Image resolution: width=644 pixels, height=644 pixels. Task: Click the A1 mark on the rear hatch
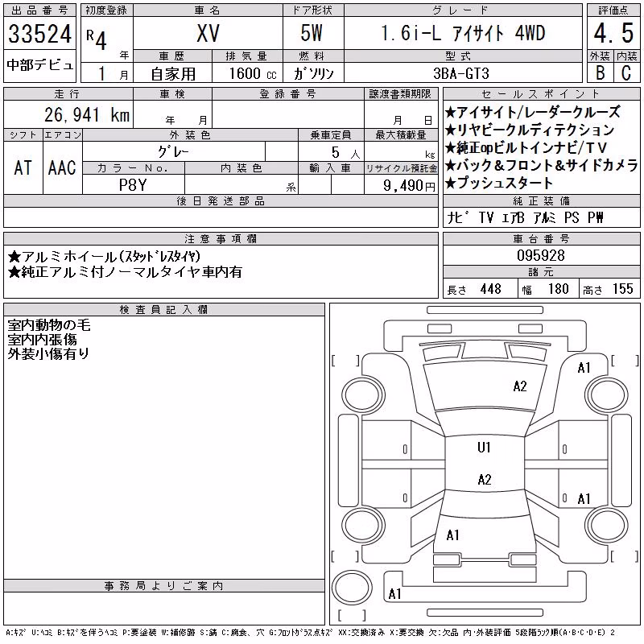point(452,535)
